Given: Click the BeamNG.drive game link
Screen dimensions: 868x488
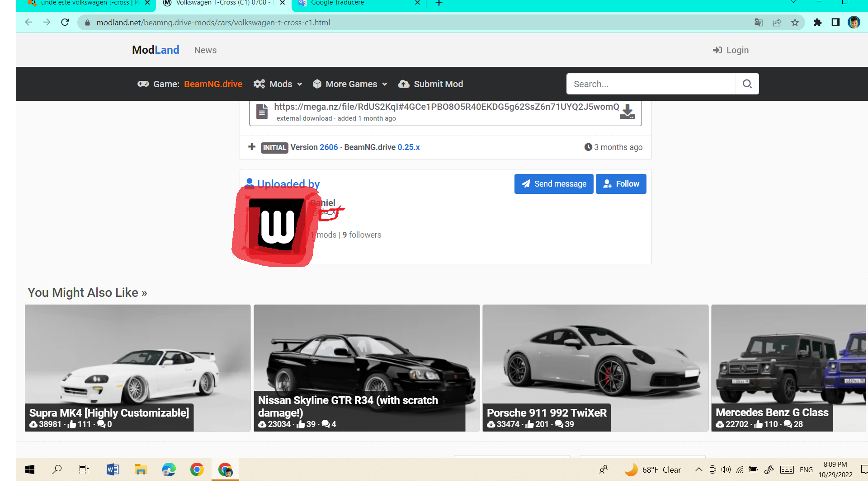Looking at the screenshot, I should (x=213, y=84).
